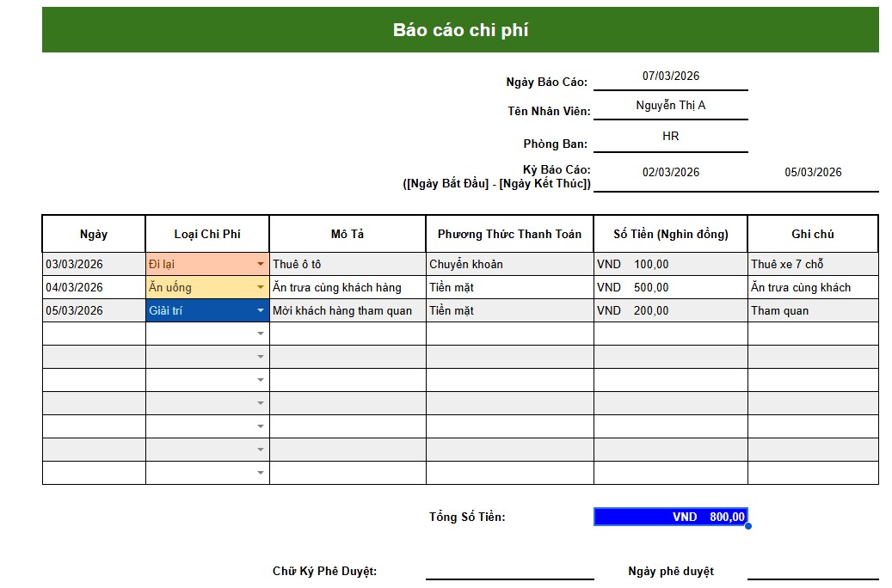This screenshot has height=588, width=892.
Task: Select 'Tiền mặt' in the 04/03/2026 row
Action: point(509,287)
